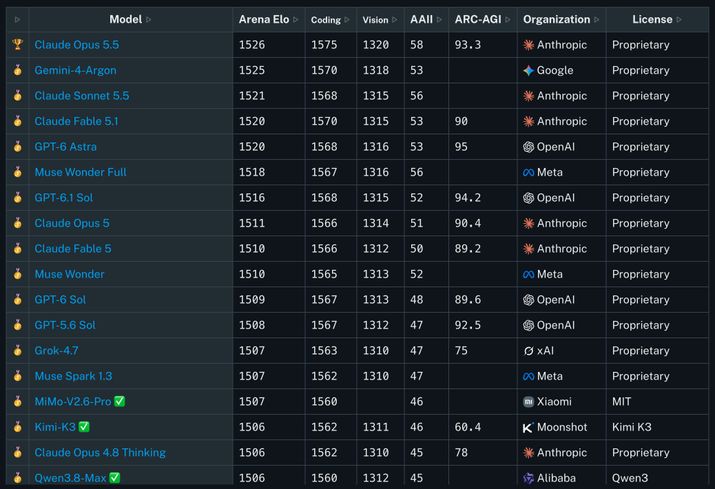
Task: Click the xAI logo in Grok-4.7 row
Action: [x=528, y=351]
